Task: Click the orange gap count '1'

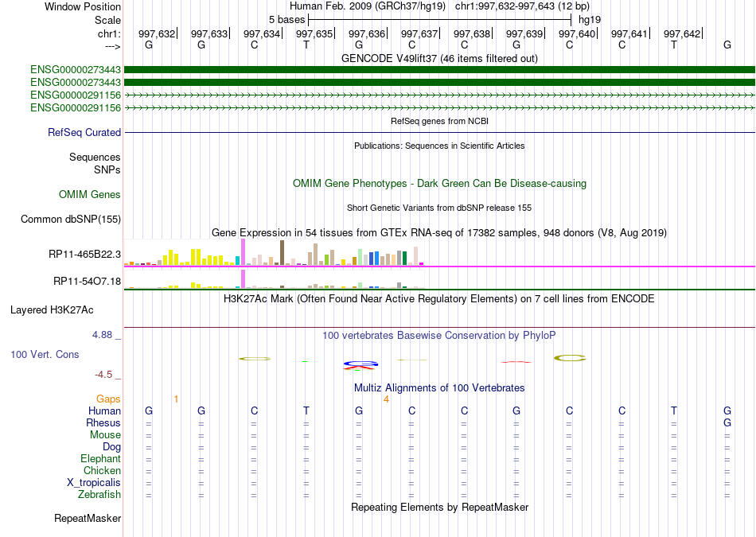Action: [176, 399]
